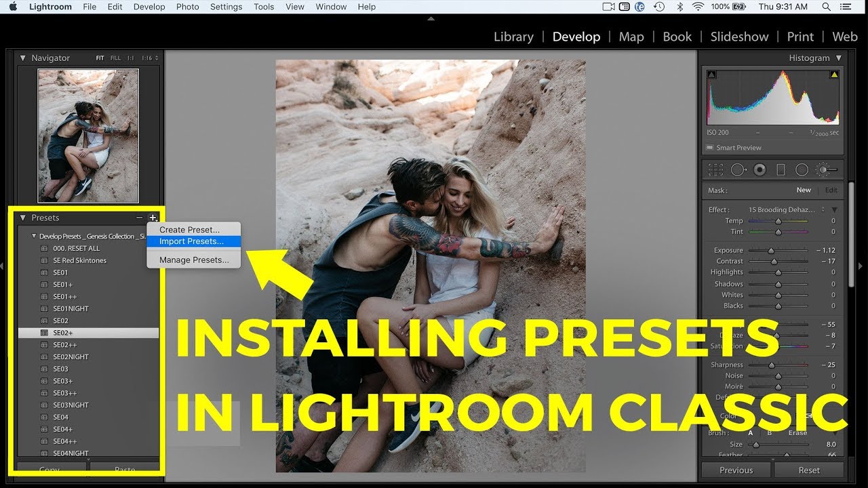The image size is (868, 488).
Task: Click the SE Red Skintones preset icon
Action: point(45,260)
